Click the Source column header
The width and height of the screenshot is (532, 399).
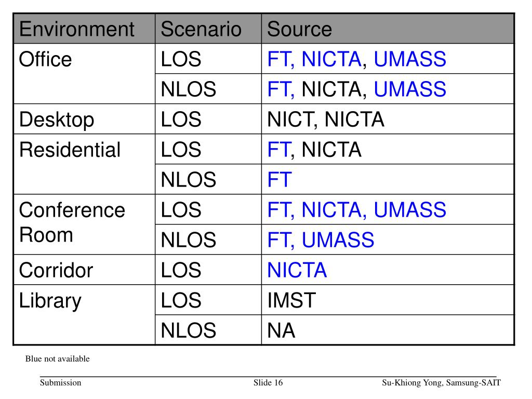(x=388, y=29)
